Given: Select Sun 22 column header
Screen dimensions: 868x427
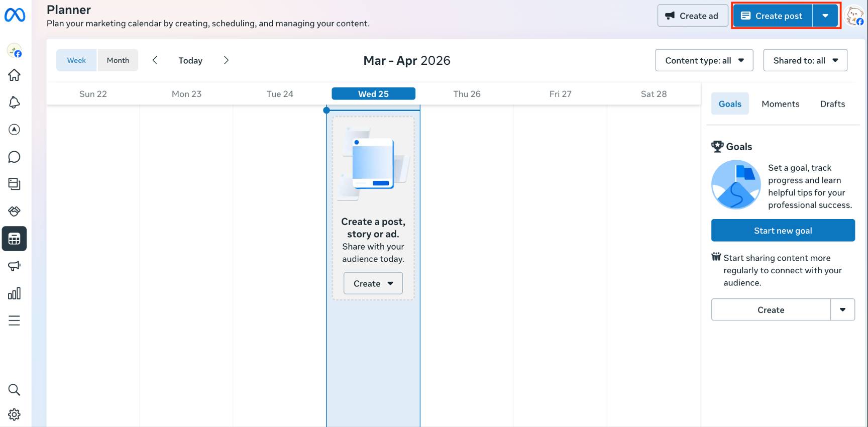Looking at the screenshot, I should (93, 94).
